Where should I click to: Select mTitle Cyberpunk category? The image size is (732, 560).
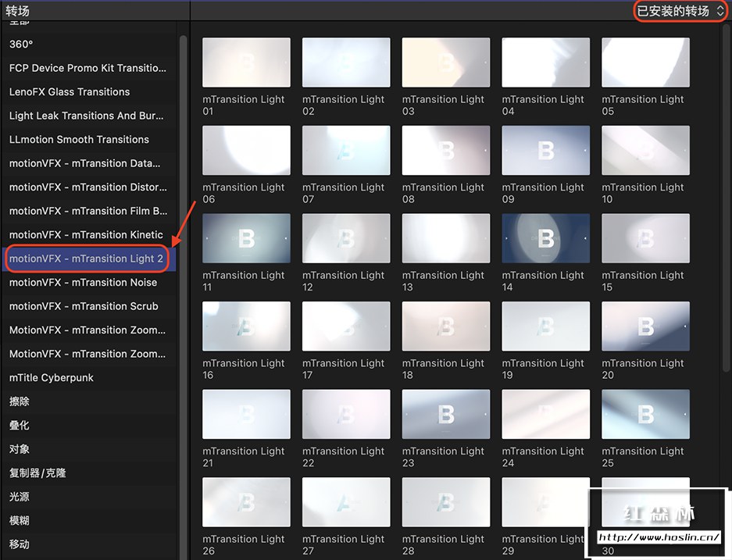click(x=89, y=377)
